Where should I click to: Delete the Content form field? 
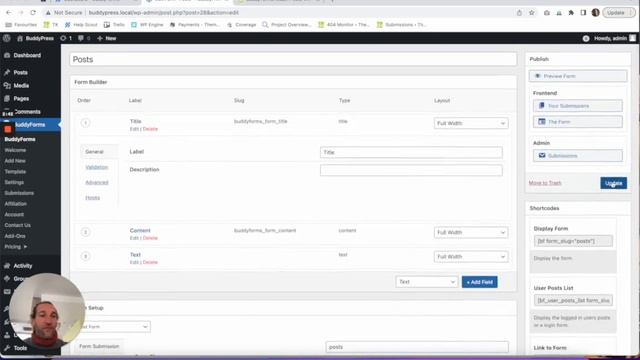150,238
